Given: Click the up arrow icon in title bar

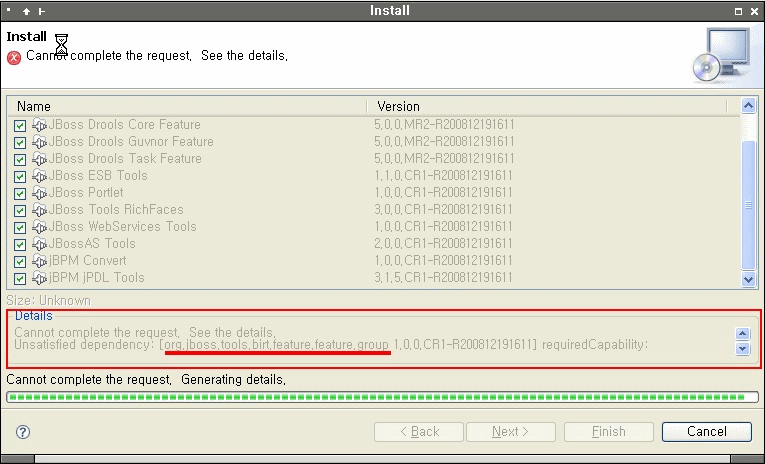Looking at the screenshot, I should pyautogui.click(x=26, y=11).
